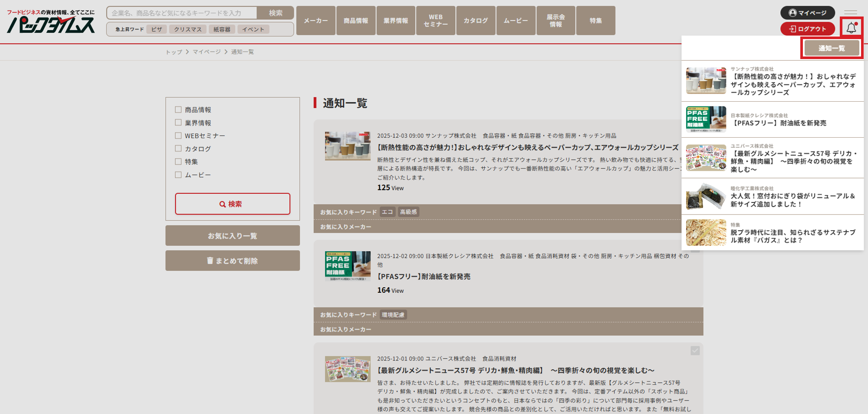Select the クリスマス trending keyword tag
The width and height of the screenshot is (868, 414).
point(187,29)
